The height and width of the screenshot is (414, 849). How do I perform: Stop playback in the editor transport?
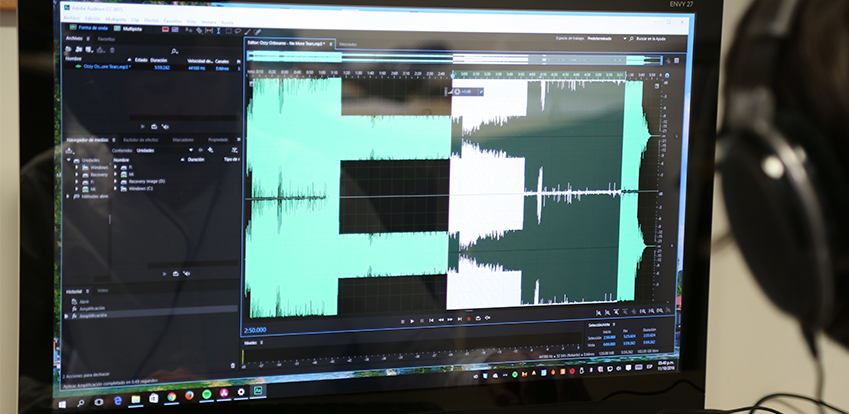[403, 321]
